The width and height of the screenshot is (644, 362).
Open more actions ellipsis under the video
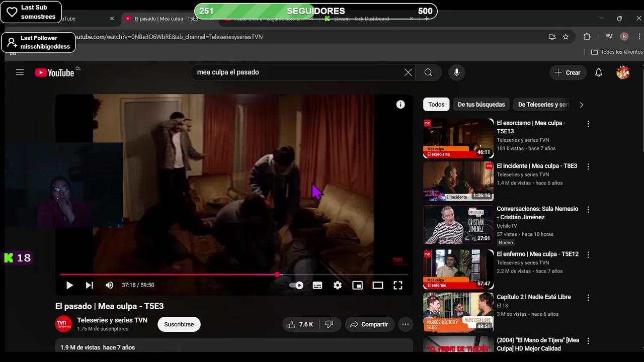(406, 324)
